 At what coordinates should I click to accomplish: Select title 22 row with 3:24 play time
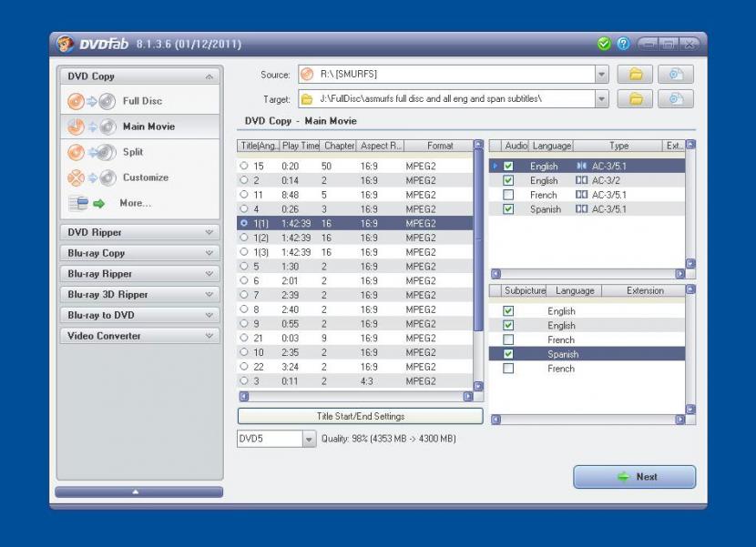[x=355, y=367]
